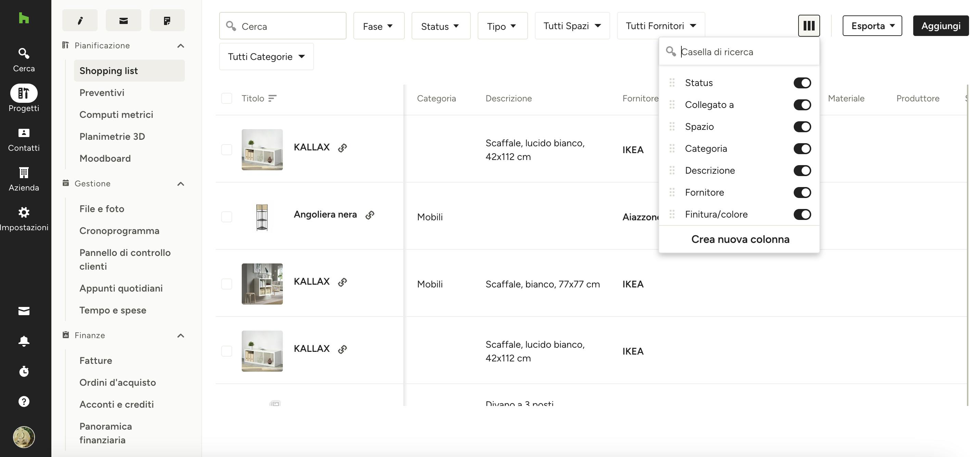The height and width of the screenshot is (457, 980).
Task: Click link icon beside first KALLAX
Action: [x=342, y=148]
